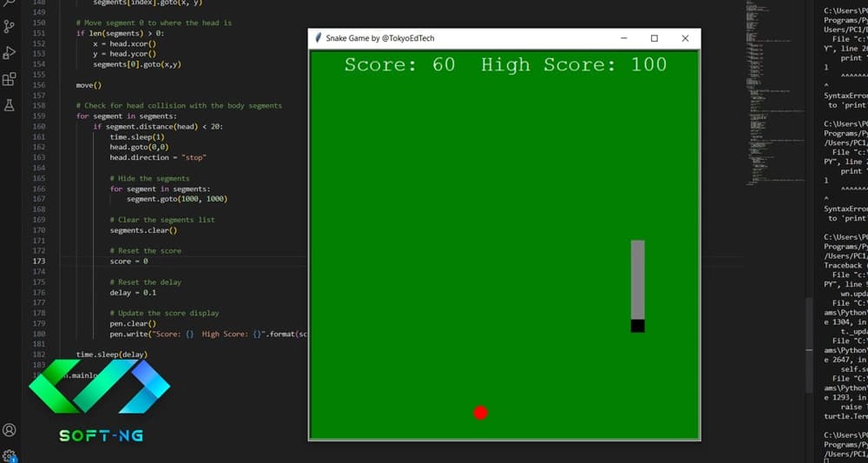Click the pen.clear() line
This screenshot has height=463, width=868.
(x=133, y=323)
